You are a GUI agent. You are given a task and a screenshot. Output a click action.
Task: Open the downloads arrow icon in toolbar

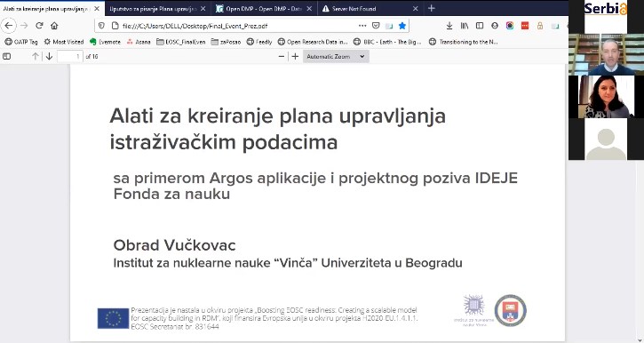click(449, 26)
